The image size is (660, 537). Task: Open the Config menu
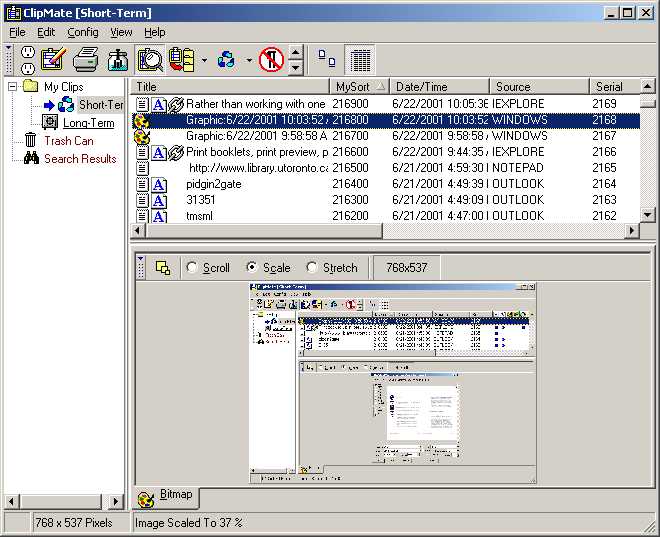coord(83,32)
